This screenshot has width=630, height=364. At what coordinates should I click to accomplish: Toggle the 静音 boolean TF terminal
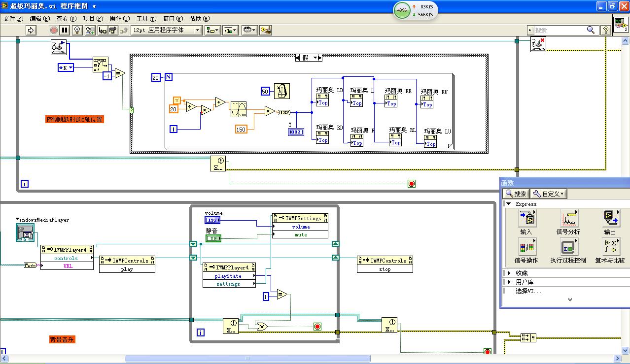(x=213, y=238)
